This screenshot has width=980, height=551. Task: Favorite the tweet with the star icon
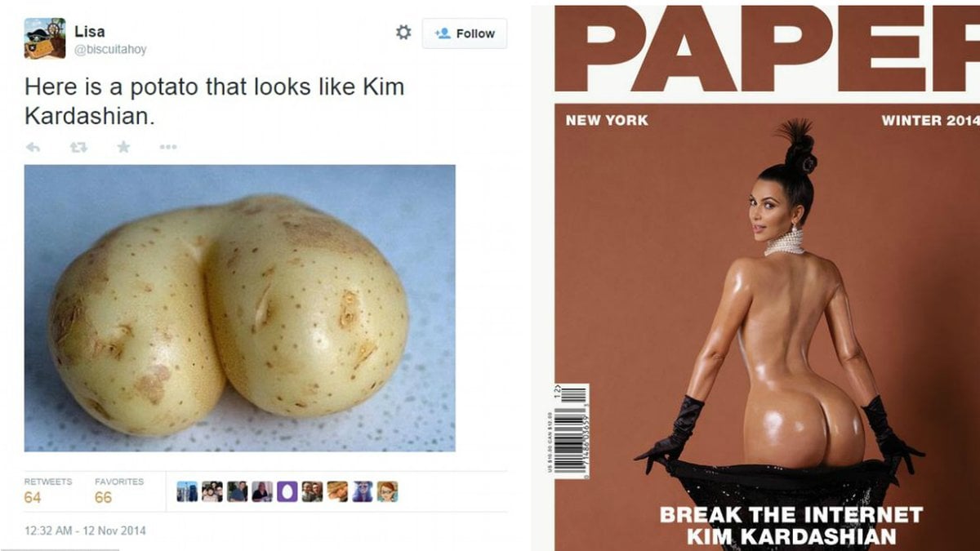123,147
